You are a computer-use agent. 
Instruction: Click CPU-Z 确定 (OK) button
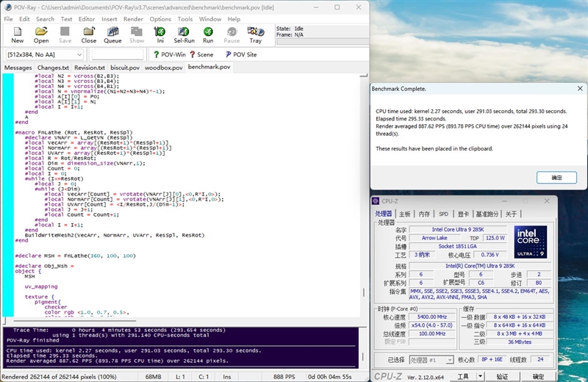pyautogui.click(x=539, y=376)
